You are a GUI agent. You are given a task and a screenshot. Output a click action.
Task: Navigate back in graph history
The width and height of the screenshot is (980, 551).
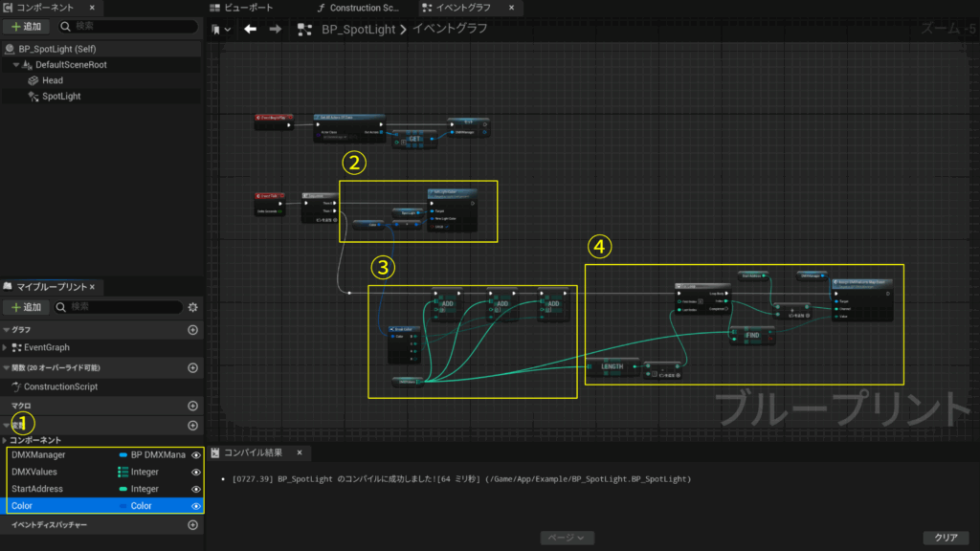click(250, 29)
